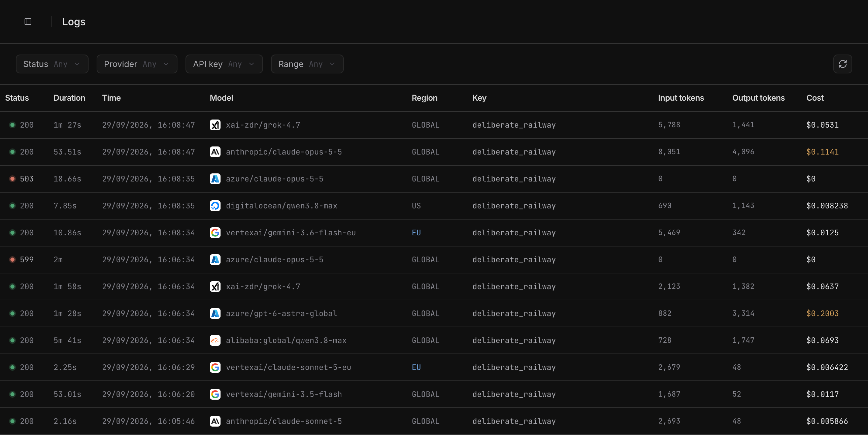Click the Input tokens column header

(681, 98)
